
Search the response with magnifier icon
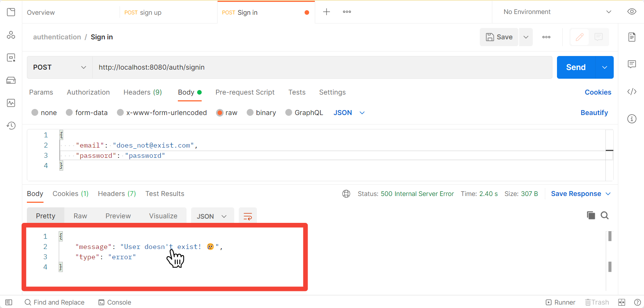[x=605, y=215]
